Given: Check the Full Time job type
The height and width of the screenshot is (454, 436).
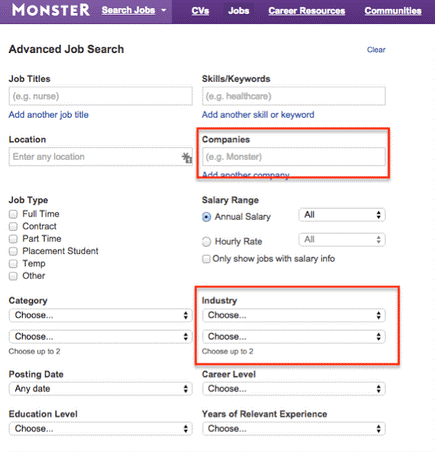Looking at the screenshot, I should [13, 214].
